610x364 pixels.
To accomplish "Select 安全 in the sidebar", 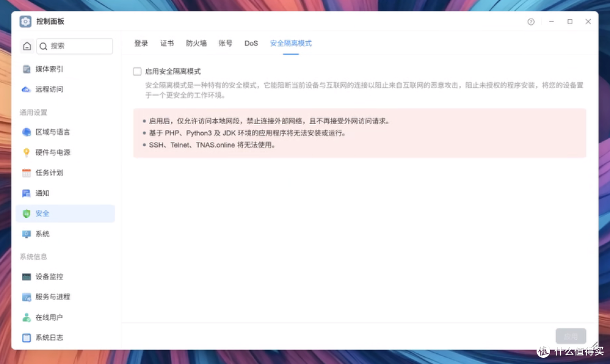I will coord(66,213).
